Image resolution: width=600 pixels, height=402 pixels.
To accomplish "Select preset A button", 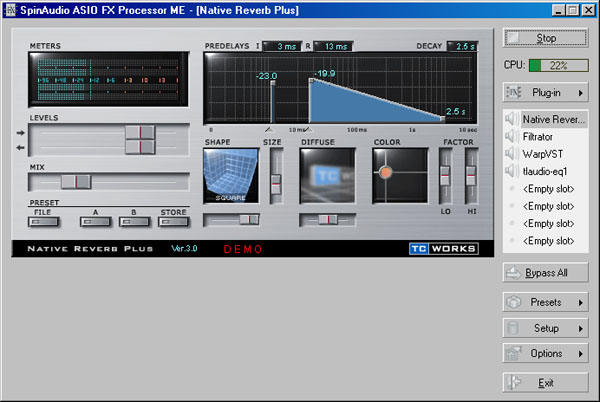I will (x=95, y=221).
